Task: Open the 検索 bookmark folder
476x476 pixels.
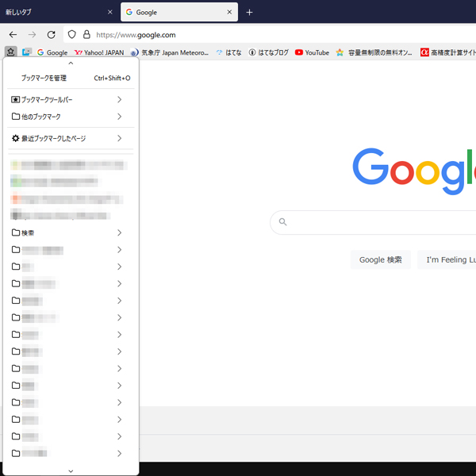Action: pos(71,232)
